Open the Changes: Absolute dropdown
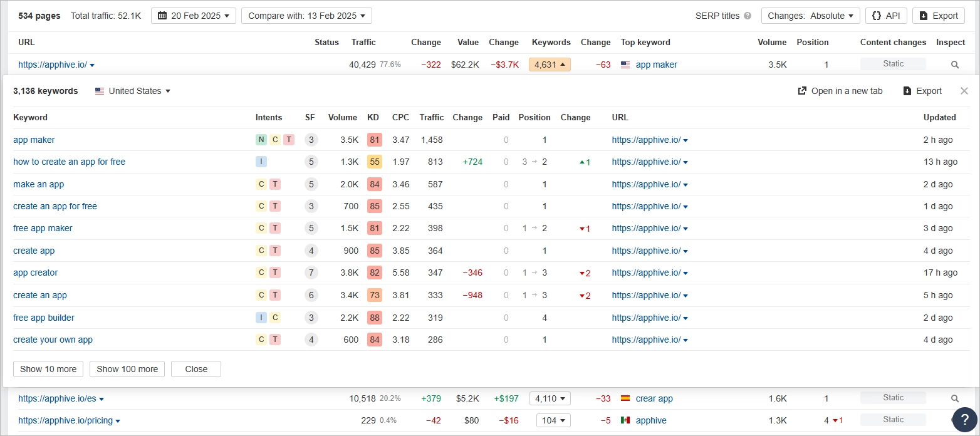Viewport: 980px width, 436px height. coord(810,16)
